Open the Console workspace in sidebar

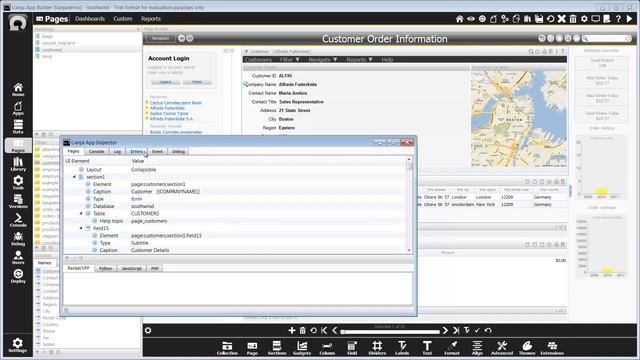(18, 220)
